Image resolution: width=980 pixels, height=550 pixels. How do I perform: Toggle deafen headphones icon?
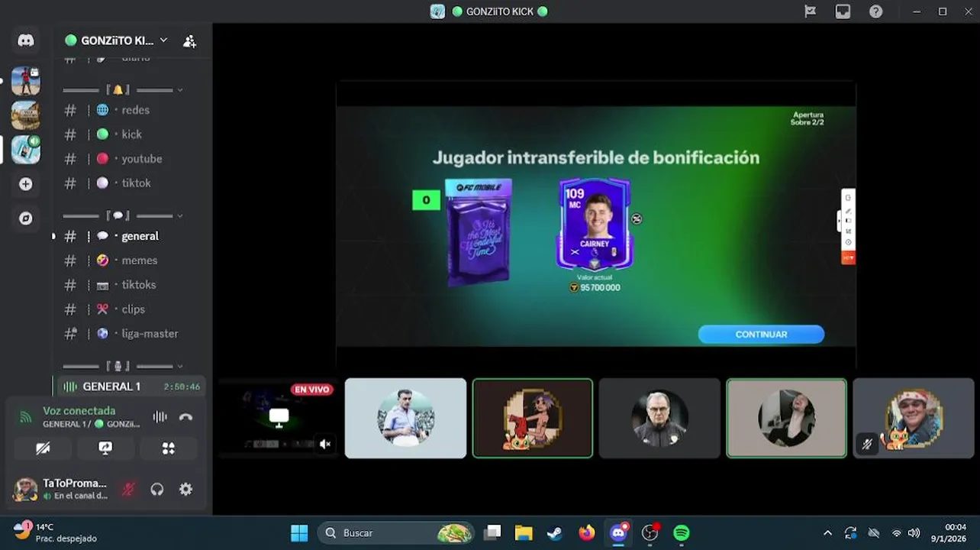pos(157,490)
